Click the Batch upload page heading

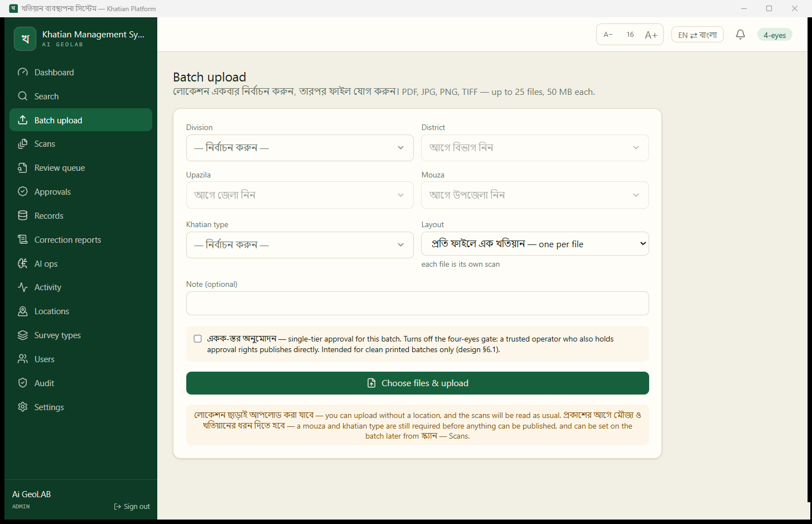[210, 77]
